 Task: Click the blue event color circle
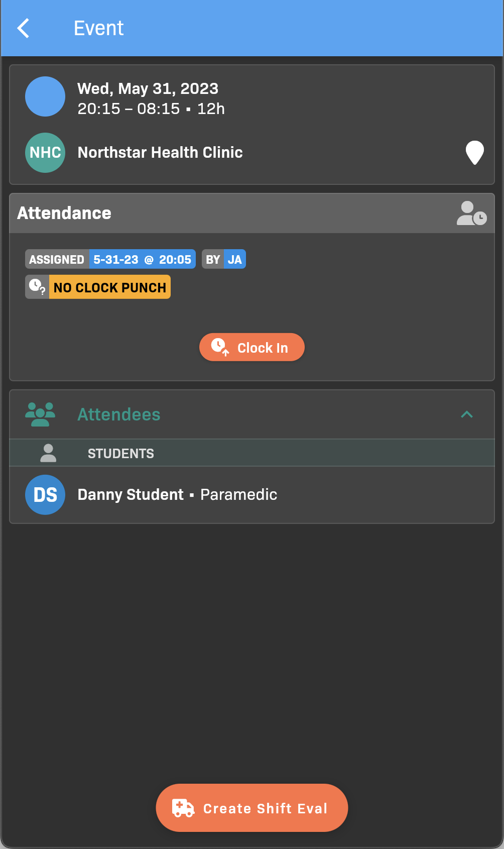coord(45,96)
